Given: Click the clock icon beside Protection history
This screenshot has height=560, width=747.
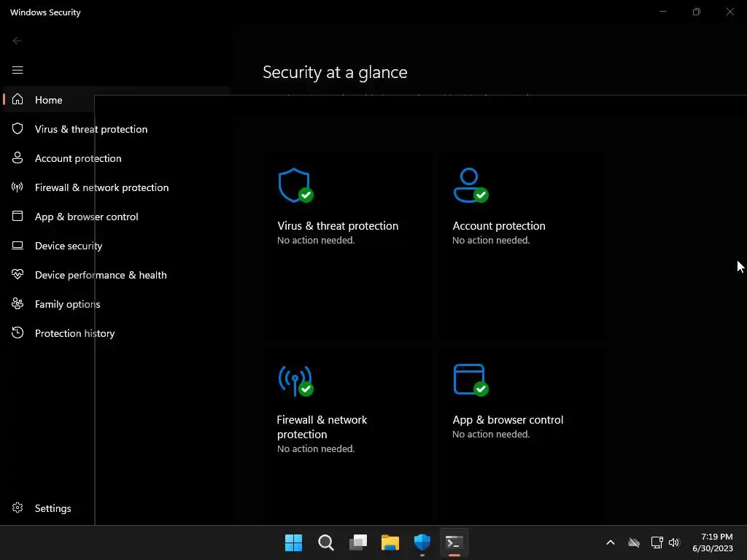Looking at the screenshot, I should pos(18,332).
